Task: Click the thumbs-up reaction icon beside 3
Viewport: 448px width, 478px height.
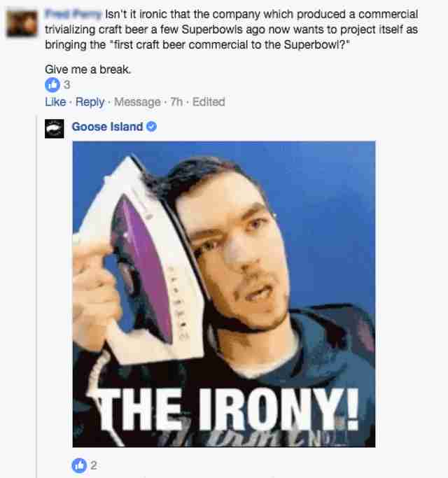Action: point(52,85)
